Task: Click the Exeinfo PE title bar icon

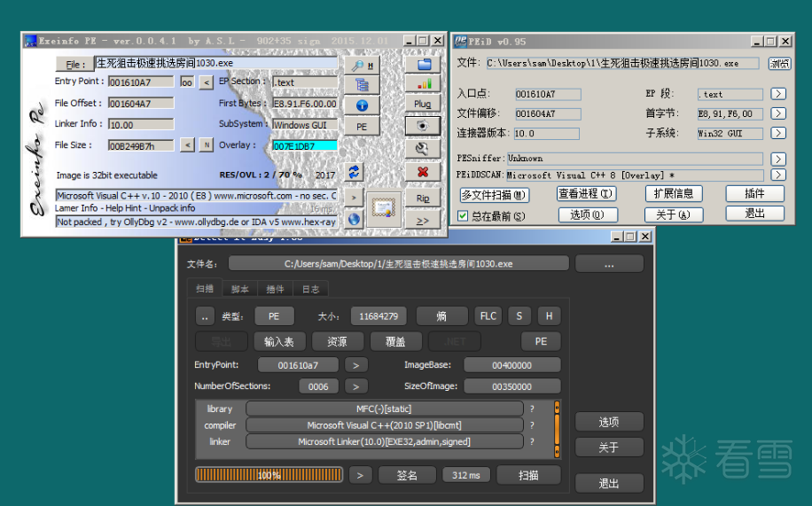Action: coord(30,41)
